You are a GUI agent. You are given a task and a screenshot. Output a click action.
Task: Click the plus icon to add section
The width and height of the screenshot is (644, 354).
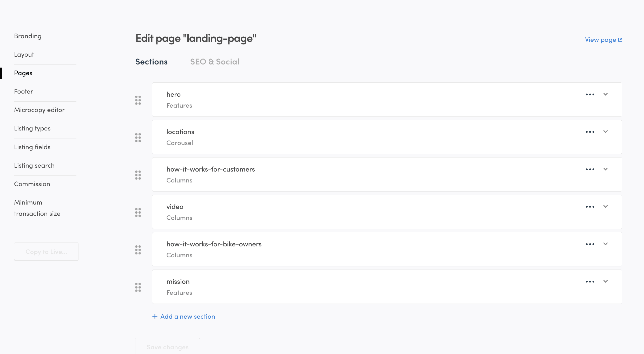155,316
